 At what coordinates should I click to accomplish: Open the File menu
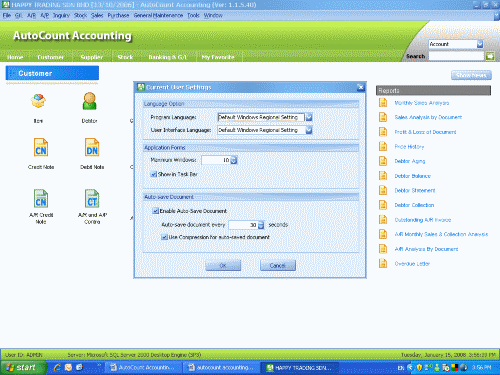(7, 15)
